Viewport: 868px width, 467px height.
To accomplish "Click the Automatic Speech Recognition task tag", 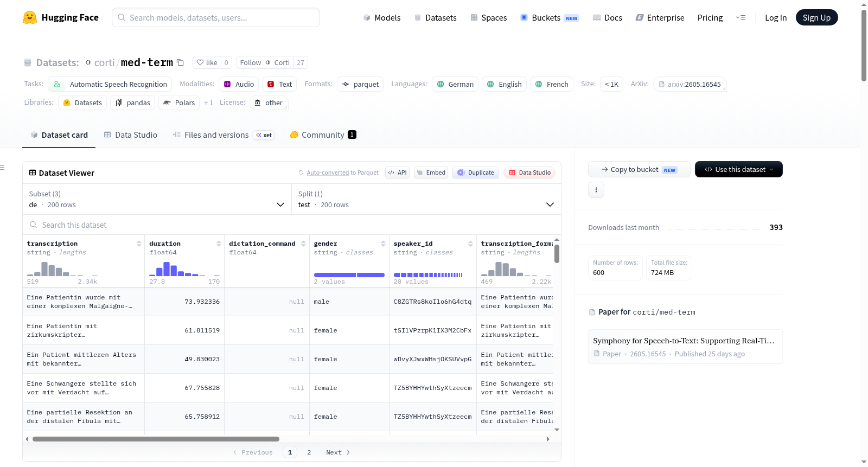I will pyautogui.click(x=110, y=84).
